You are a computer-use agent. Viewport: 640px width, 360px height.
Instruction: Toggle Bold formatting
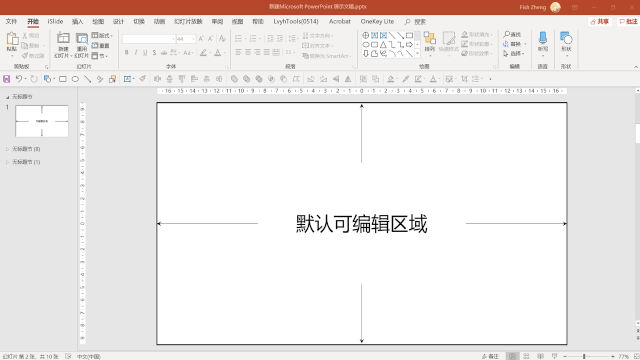(127, 53)
